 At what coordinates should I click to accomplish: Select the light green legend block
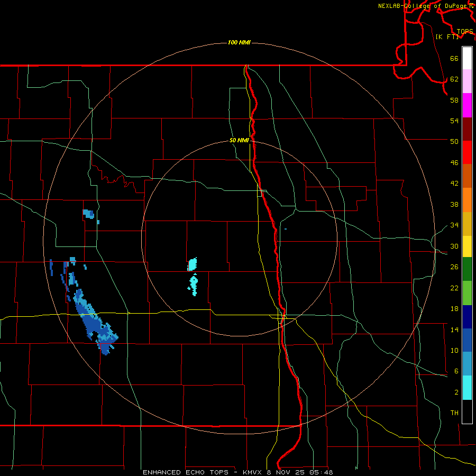tap(467, 293)
